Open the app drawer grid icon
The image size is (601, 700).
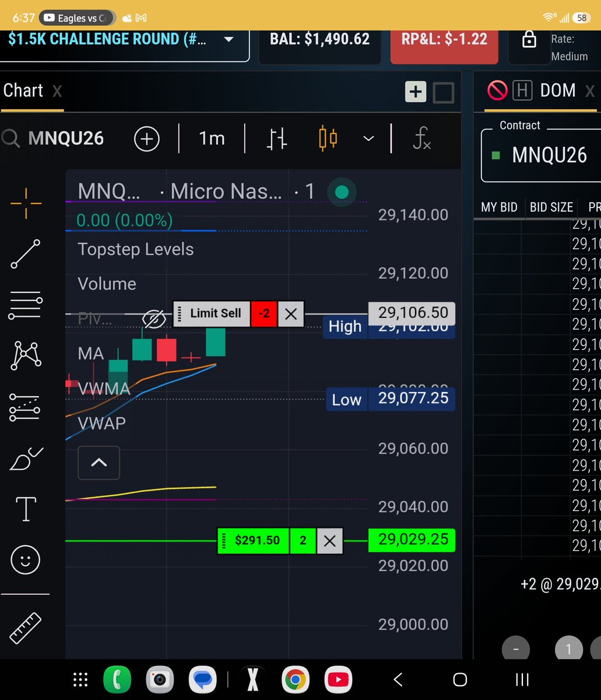click(x=80, y=680)
